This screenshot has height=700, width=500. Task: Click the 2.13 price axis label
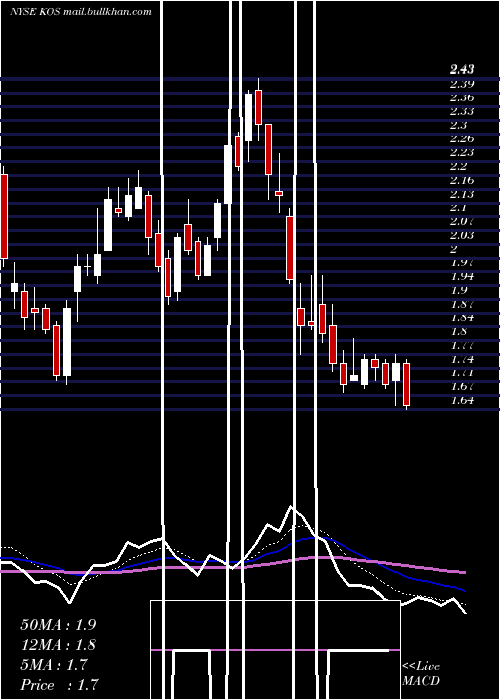(462, 194)
